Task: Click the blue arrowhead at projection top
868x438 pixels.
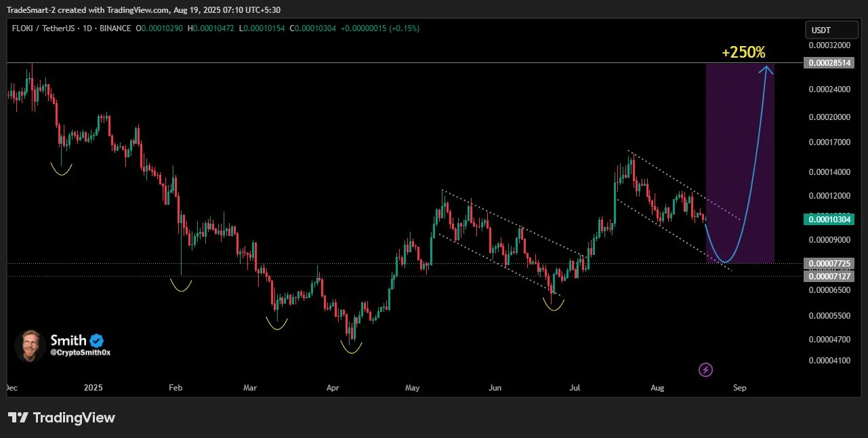Action: (766, 67)
